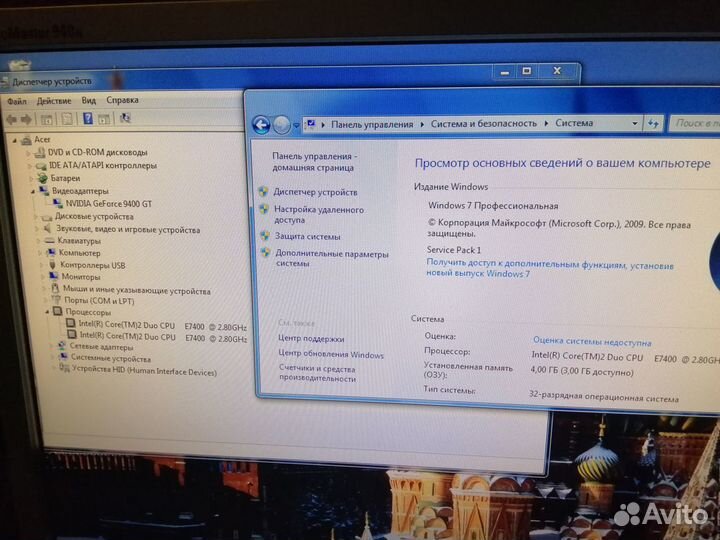720x540 pixels.
Task: Open the Справка menu
Action: (x=122, y=101)
